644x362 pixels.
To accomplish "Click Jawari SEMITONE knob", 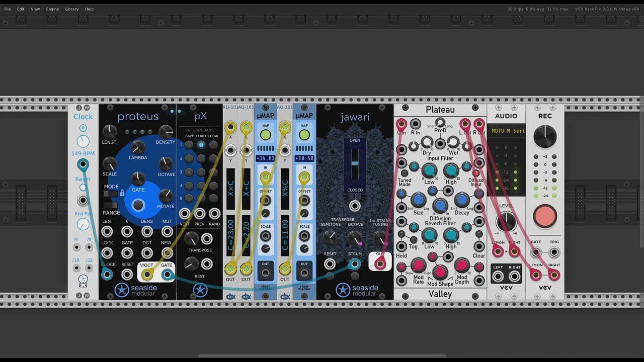I will pos(330,237).
